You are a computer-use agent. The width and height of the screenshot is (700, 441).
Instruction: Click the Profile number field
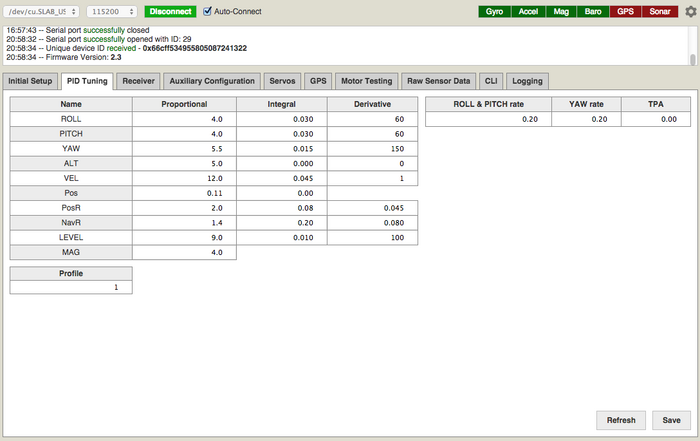(71, 287)
